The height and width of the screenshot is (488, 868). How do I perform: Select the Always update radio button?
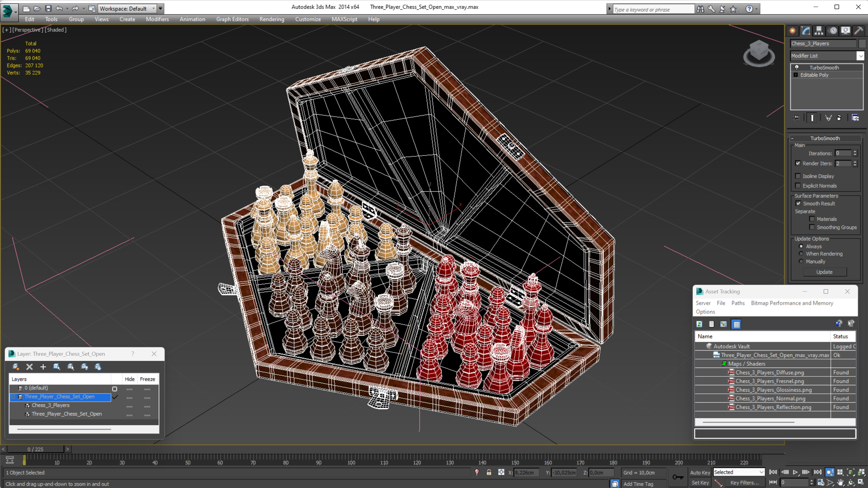click(x=801, y=246)
